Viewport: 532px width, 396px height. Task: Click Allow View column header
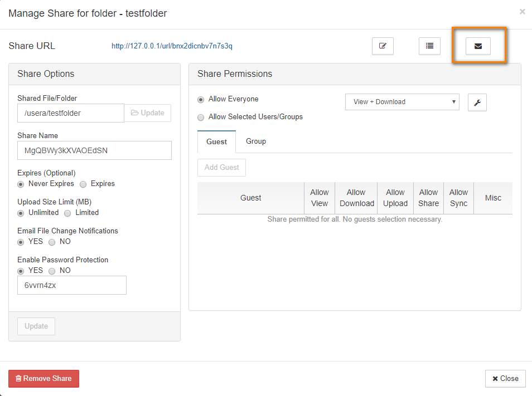[320, 198]
